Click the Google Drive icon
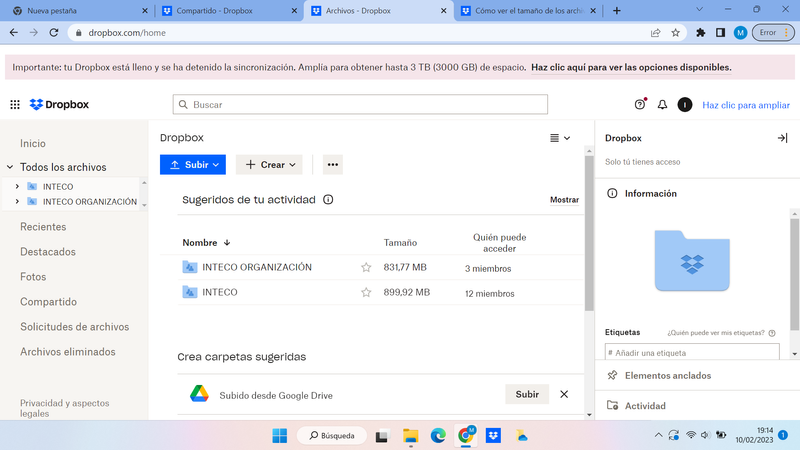The image size is (800, 450). coord(199,394)
